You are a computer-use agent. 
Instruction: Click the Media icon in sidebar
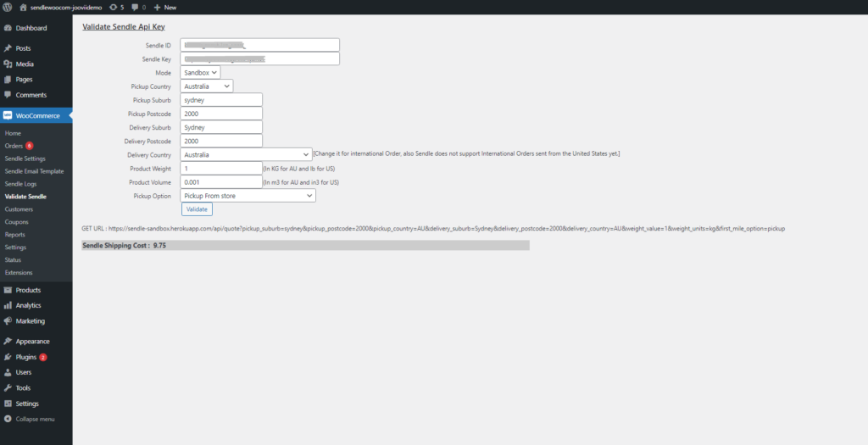point(8,64)
